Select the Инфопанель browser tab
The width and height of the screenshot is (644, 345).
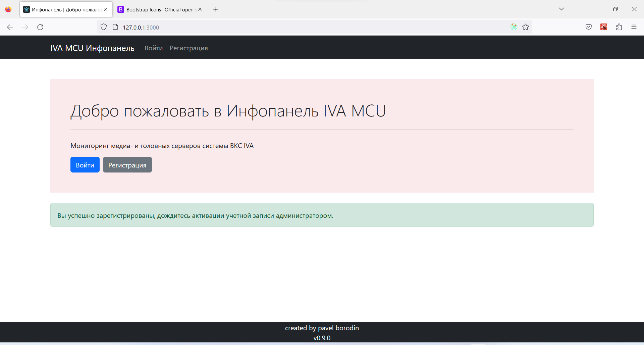66,9
